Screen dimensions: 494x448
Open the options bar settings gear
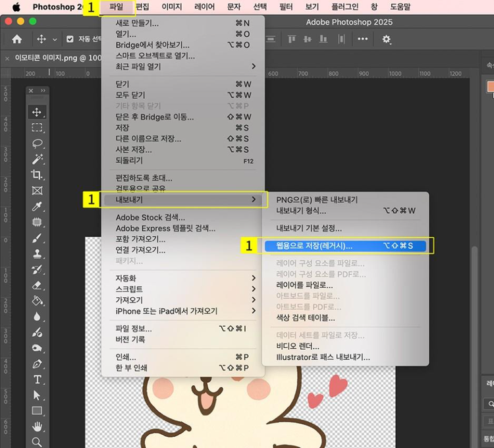tap(387, 39)
